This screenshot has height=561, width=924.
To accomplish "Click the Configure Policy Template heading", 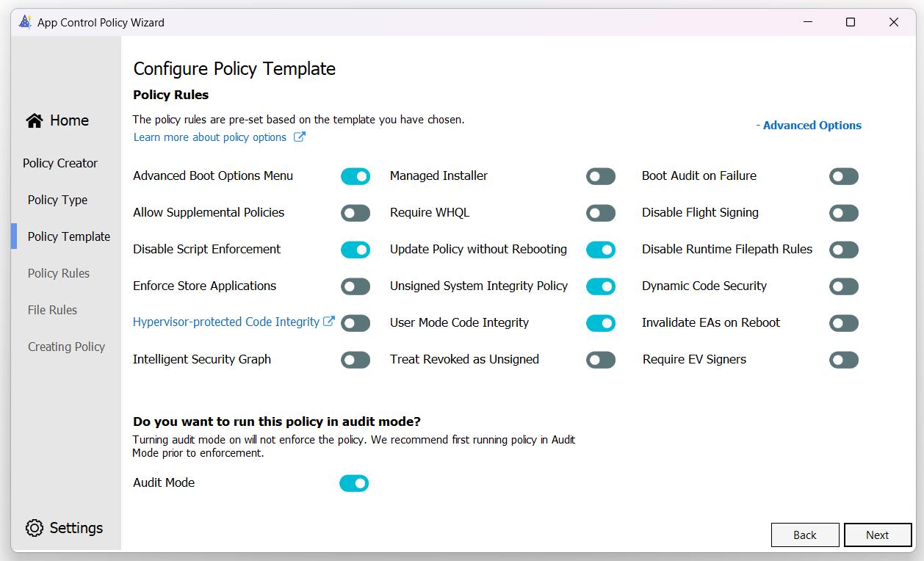I will 234,69.
